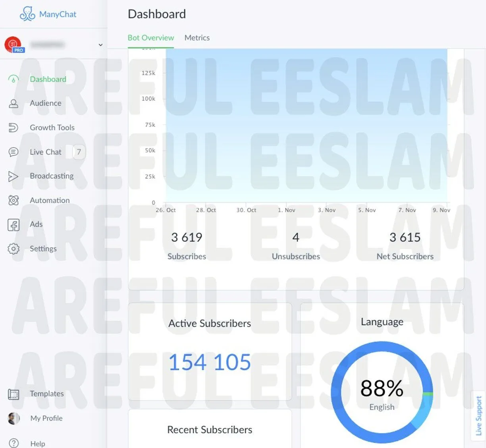Click the Audience person icon

(13, 103)
